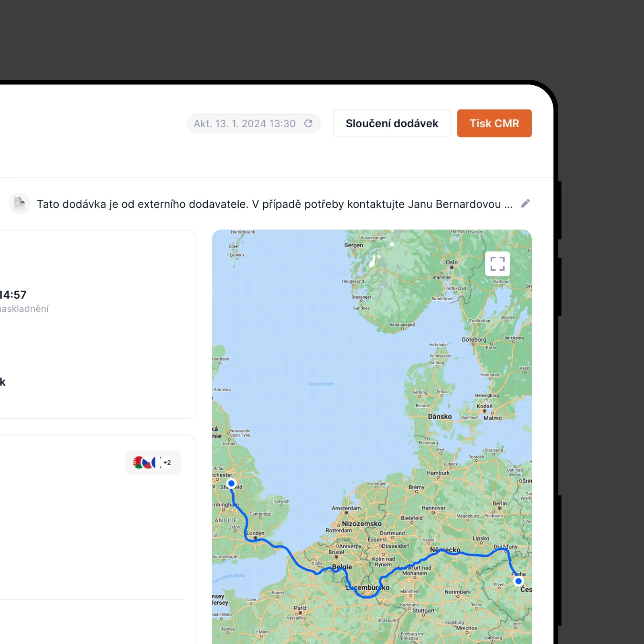Expand the truncated external supplier note text
The height and width of the screenshot is (644, 644).
pos(275,204)
